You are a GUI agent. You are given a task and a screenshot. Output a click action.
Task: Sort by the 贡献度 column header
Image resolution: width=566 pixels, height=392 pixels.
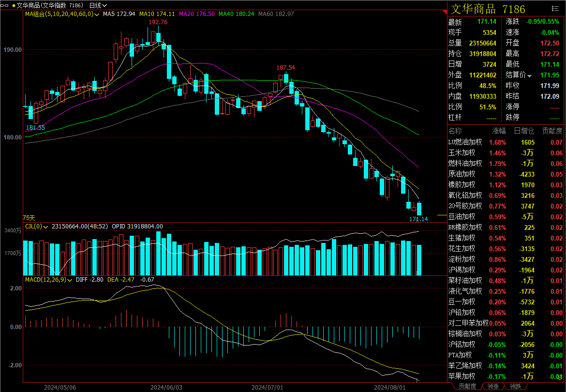pyautogui.click(x=552, y=131)
